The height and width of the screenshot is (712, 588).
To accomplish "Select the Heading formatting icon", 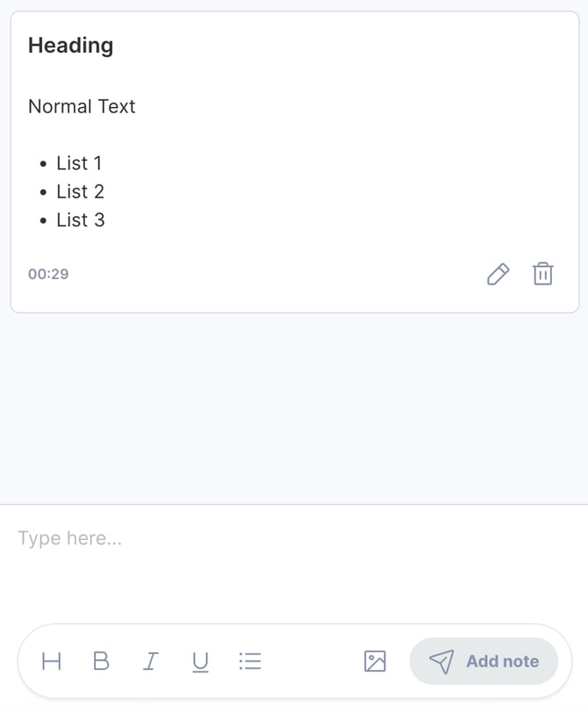I will point(51,661).
